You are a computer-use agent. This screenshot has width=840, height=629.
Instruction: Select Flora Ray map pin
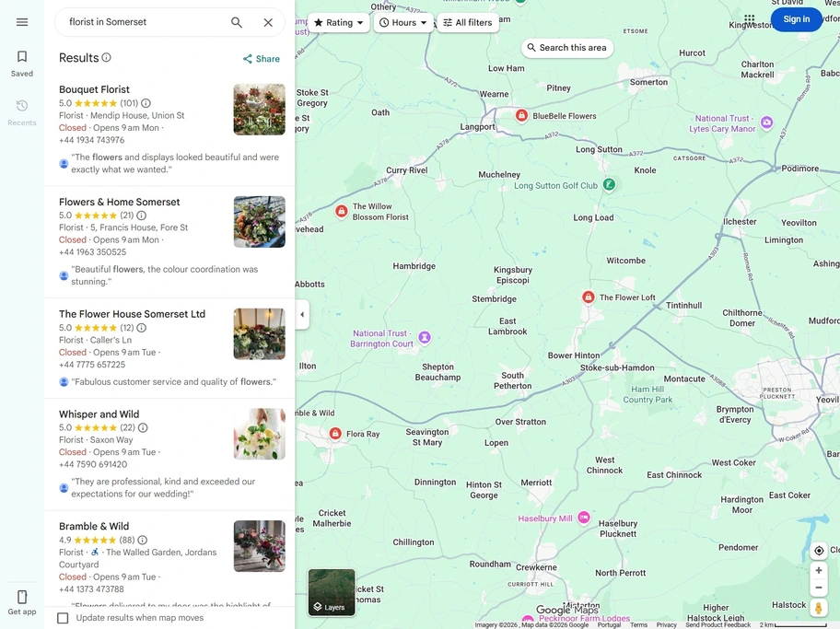click(x=335, y=433)
